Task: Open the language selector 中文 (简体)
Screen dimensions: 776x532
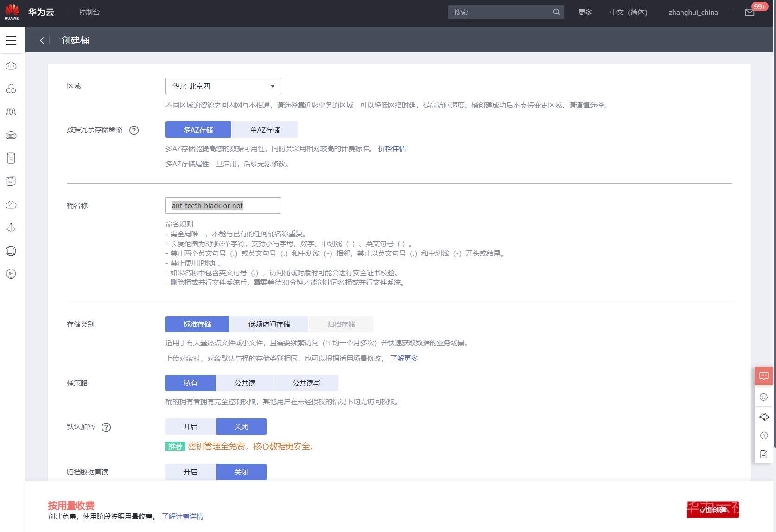Action: (x=628, y=13)
